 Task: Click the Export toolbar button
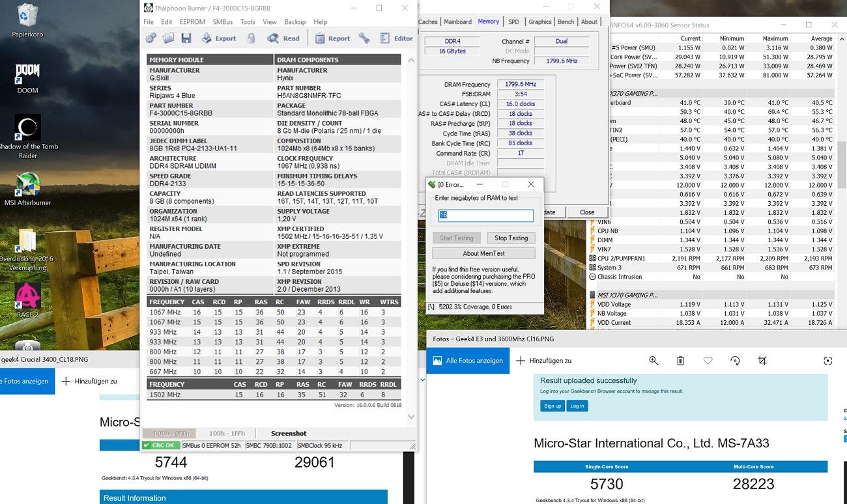[x=219, y=38]
